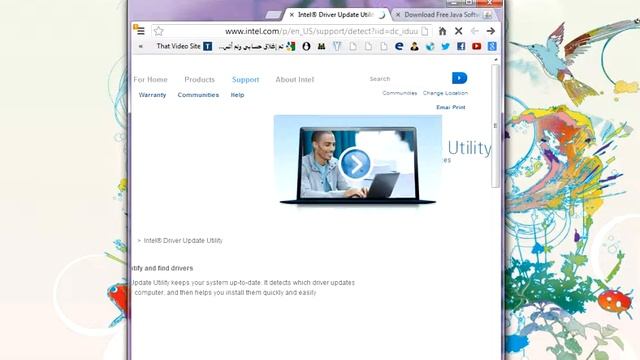This screenshot has height=360, width=640.
Task: Open the blank page bookmark beside the 'e' icon
Action: pos(384,47)
